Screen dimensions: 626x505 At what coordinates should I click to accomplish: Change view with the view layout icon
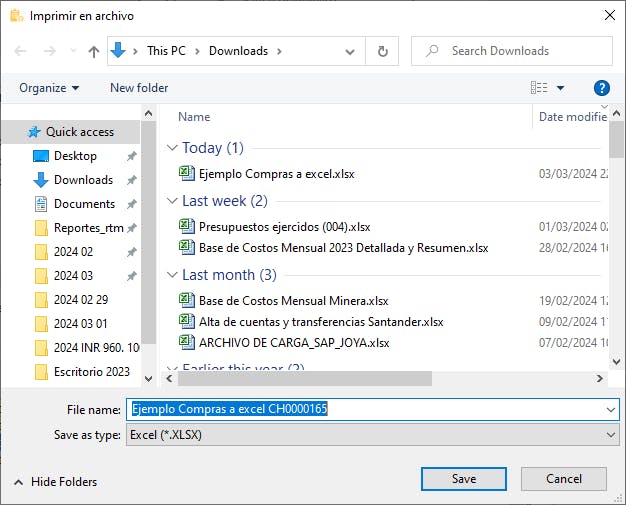point(539,87)
